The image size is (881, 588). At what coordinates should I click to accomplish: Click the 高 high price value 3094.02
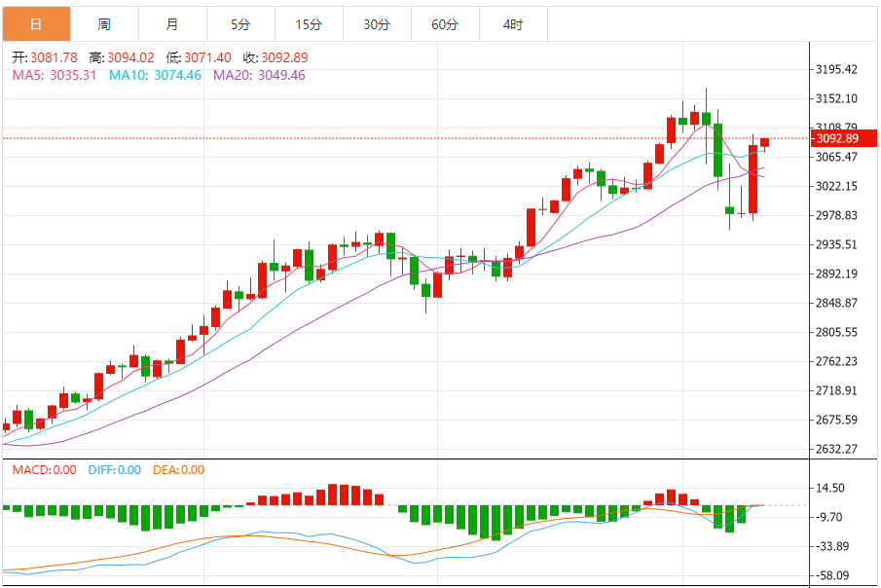point(130,57)
